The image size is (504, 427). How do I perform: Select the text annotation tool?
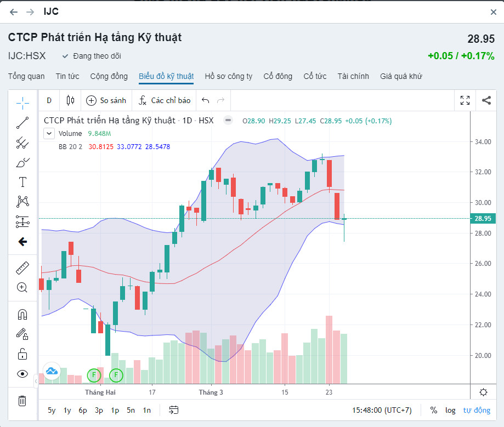22,182
